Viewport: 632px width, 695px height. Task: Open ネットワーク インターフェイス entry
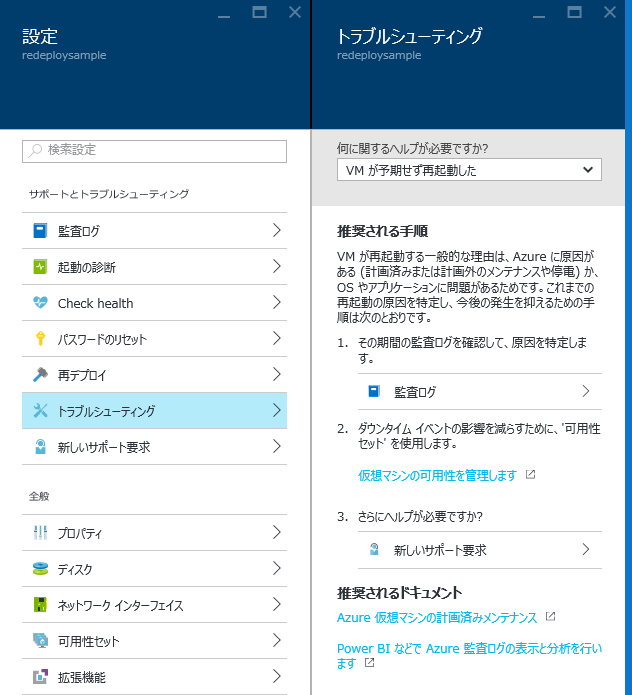[x=154, y=605]
